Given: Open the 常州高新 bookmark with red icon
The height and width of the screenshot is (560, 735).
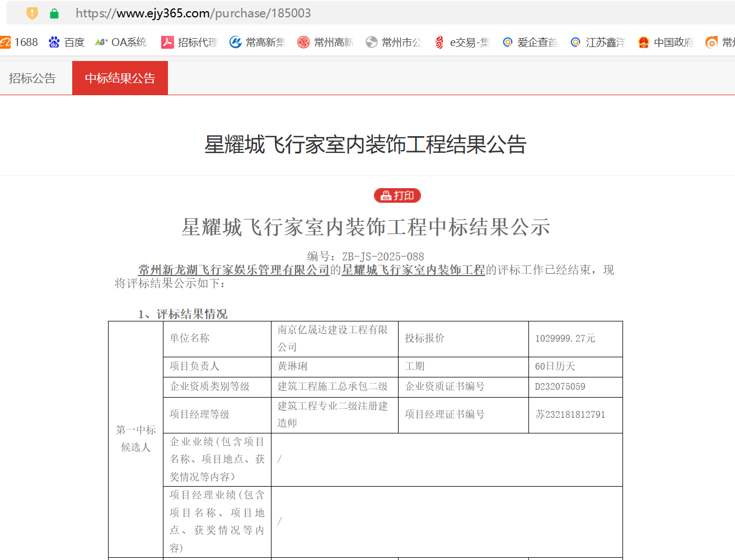Looking at the screenshot, I should (325, 42).
